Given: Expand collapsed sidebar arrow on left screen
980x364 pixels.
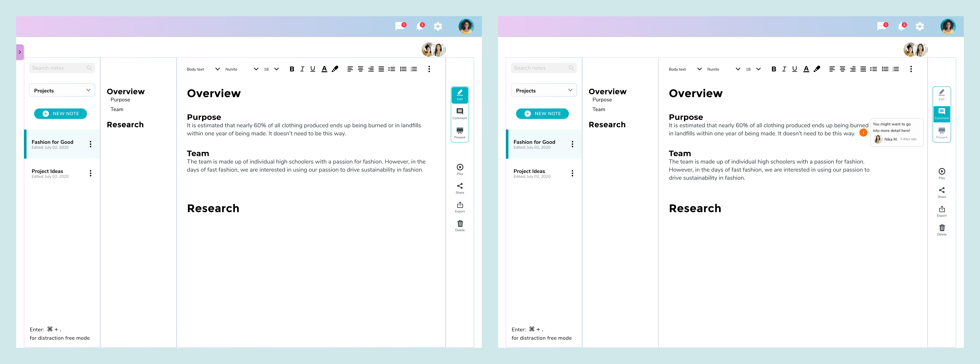Looking at the screenshot, I should click(20, 52).
